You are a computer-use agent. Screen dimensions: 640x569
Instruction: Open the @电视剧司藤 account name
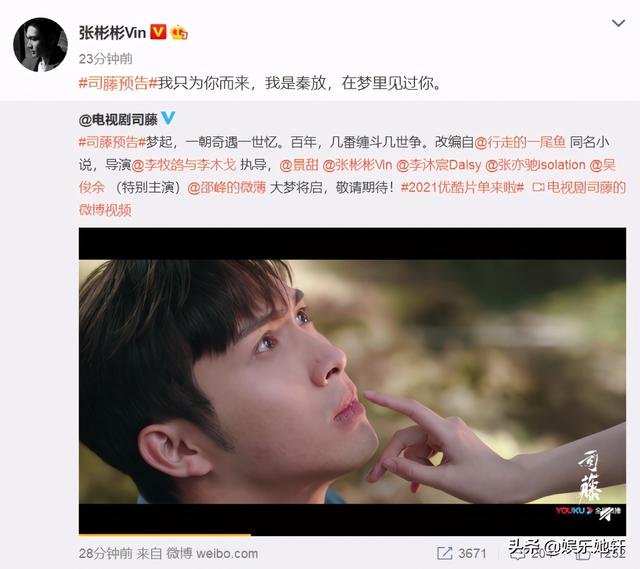click(118, 120)
